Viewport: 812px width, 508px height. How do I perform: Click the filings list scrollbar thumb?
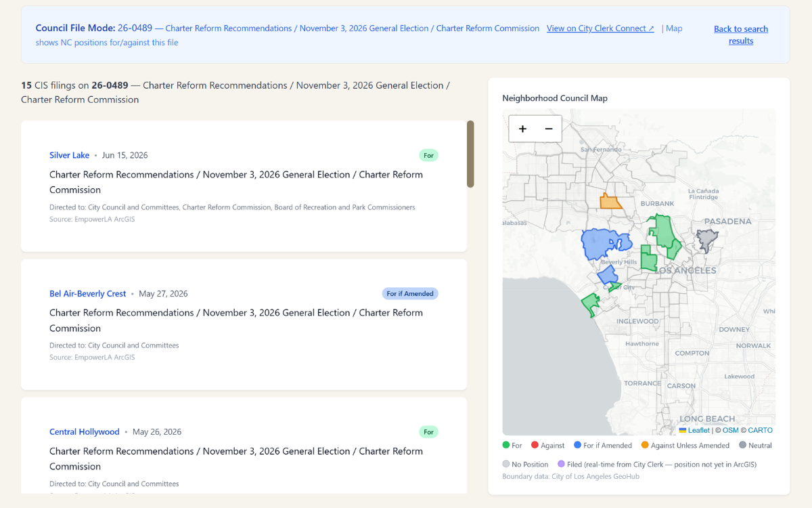click(470, 154)
